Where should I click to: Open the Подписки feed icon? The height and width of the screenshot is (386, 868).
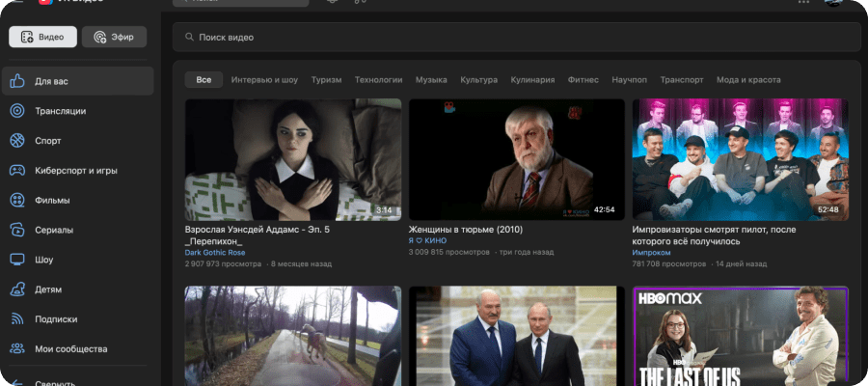pos(17,319)
